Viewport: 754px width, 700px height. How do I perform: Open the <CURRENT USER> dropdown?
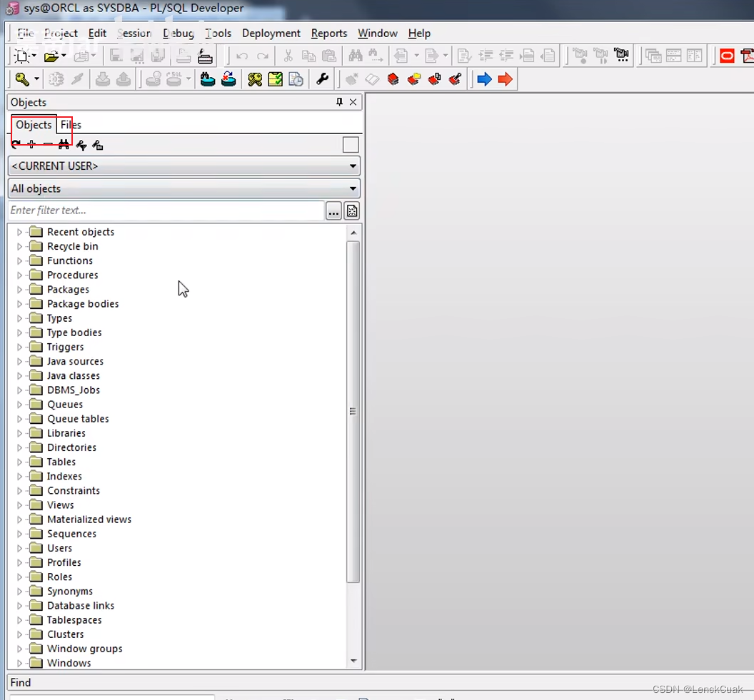coord(184,166)
